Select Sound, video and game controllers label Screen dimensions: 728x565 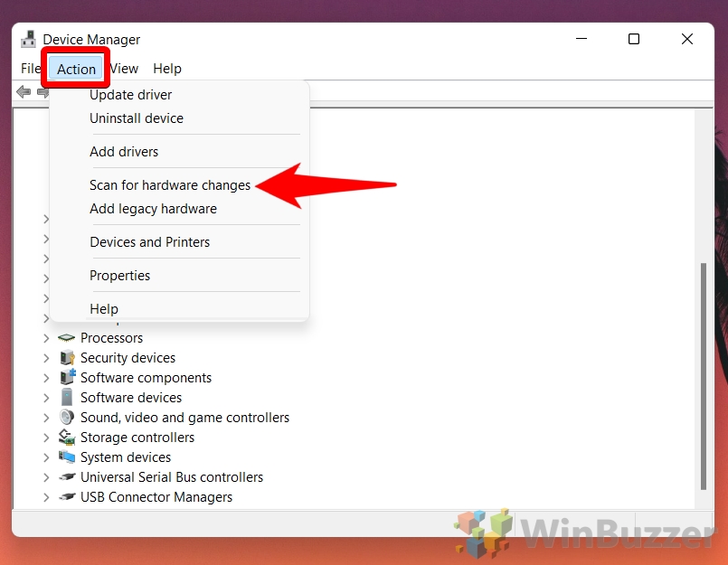click(184, 418)
